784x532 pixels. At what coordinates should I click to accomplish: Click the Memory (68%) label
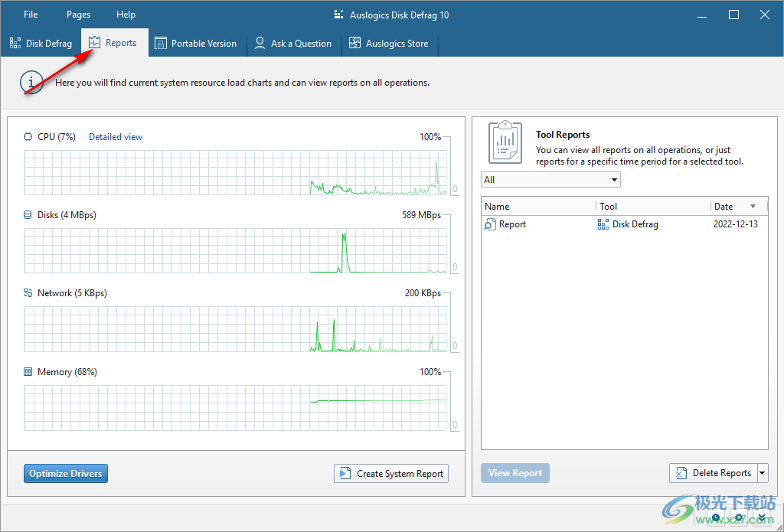tap(67, 371)
